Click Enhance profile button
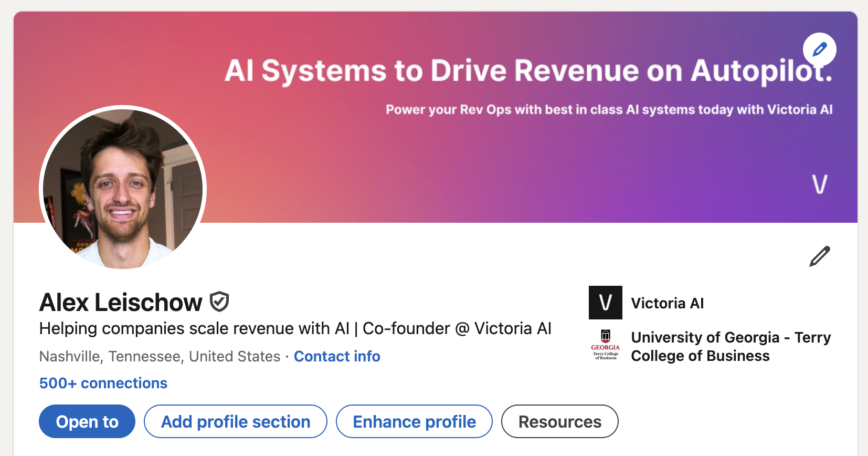This screenshot has width=868, height=456. pos(415,421)
